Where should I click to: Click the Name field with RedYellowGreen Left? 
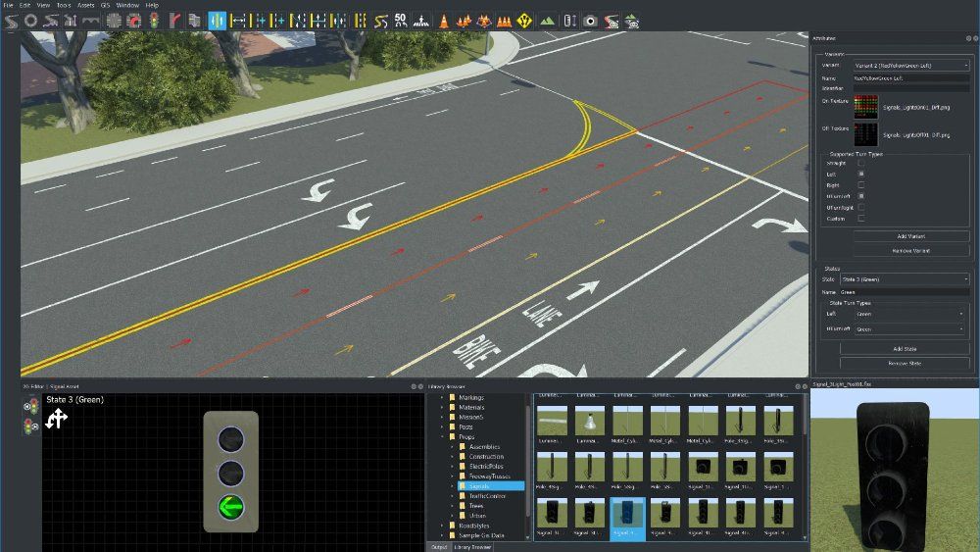pyautogui.click(x=911, y=78)
